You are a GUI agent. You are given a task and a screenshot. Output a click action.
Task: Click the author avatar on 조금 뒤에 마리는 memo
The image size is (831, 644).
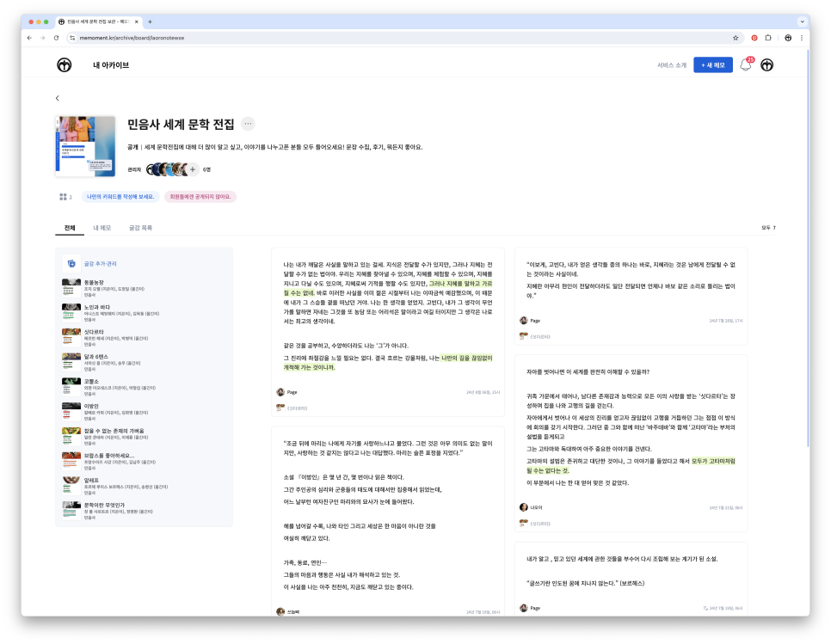[x=280, y=611]
